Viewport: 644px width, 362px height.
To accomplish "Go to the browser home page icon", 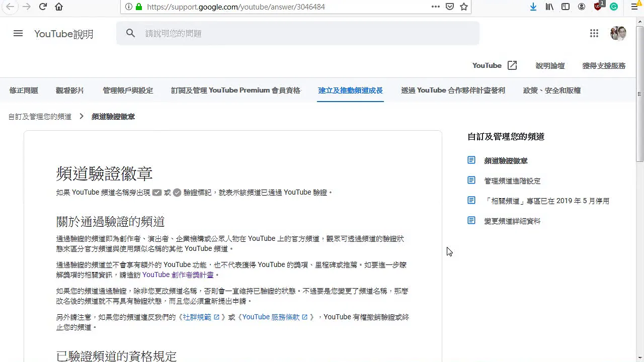I will tap(59, 7).
